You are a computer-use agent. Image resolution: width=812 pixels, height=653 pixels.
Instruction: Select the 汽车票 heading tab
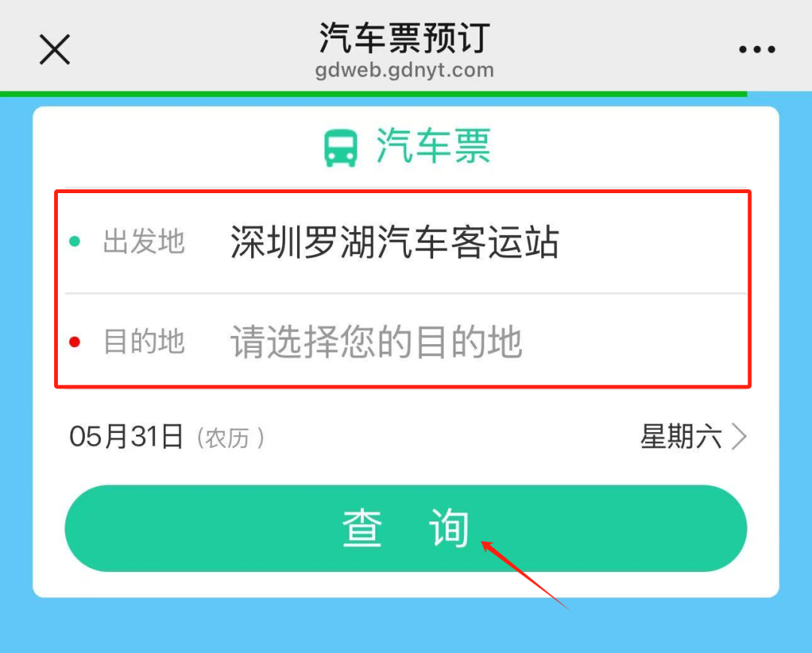coord(433,146)
